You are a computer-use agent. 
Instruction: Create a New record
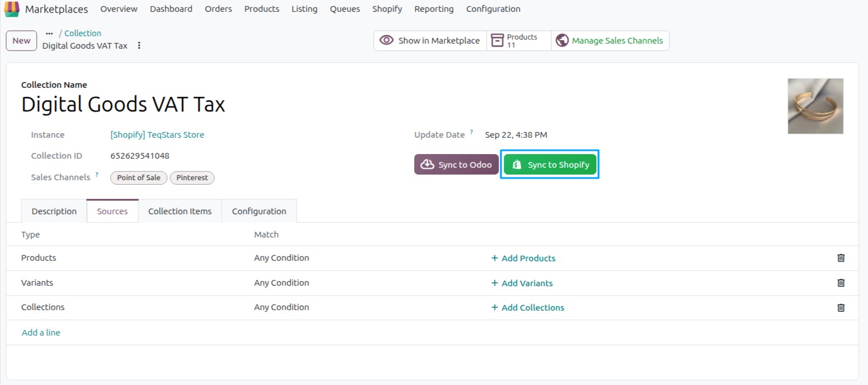coord(22,41)
